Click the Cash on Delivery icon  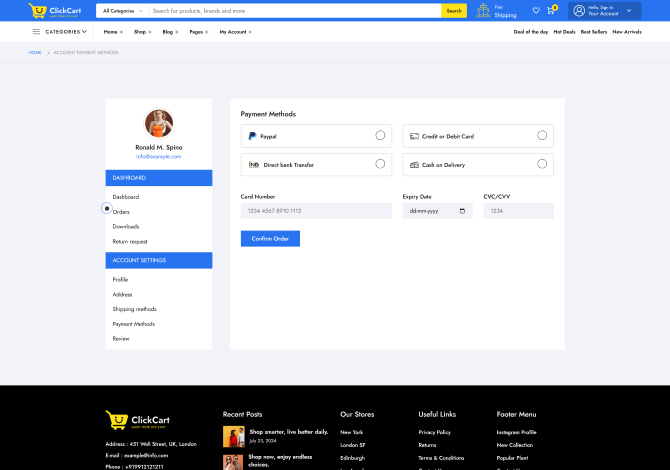[414, 164]
